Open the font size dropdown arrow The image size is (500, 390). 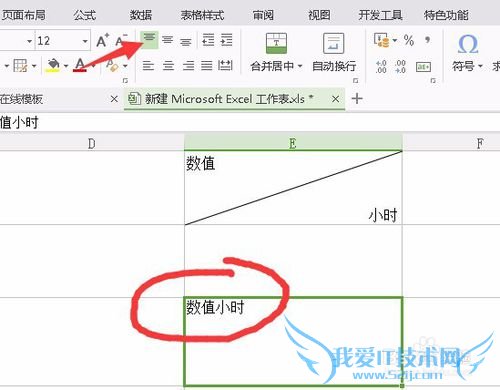point(85,41)
